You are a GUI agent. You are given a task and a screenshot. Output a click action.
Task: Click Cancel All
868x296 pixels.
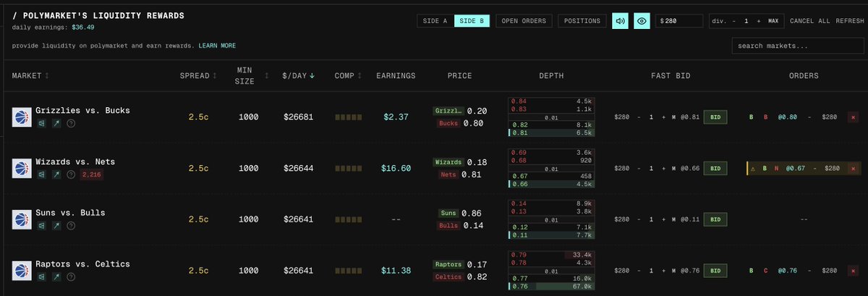point(809,21)
